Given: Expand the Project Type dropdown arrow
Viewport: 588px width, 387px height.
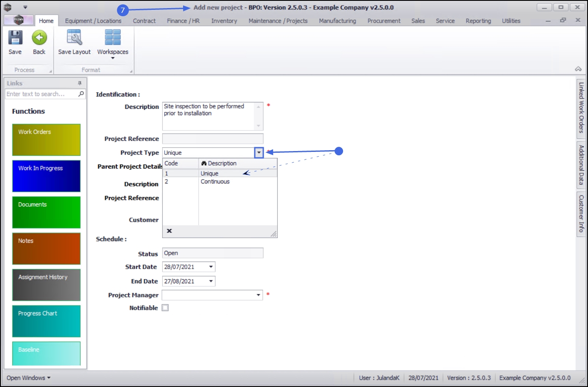Looking at the screenshot, I should pos(259,153).
